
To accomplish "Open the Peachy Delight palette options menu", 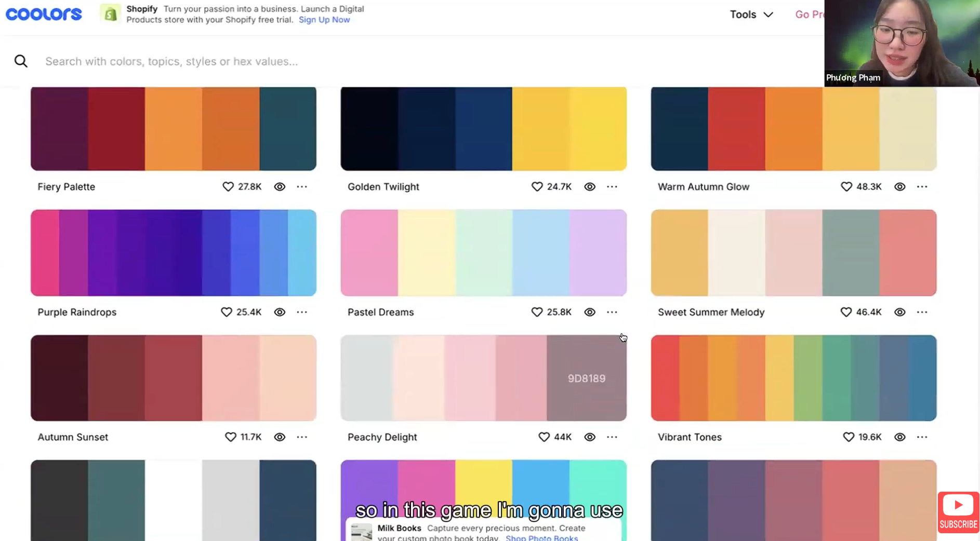I will pyautogui.click(x=612, y=437).
